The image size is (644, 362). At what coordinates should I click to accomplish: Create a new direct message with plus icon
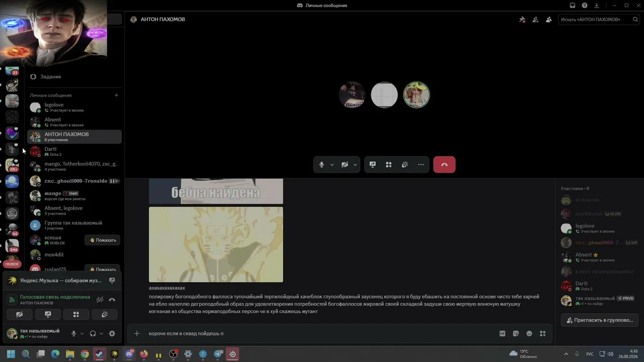pos(116,95)
